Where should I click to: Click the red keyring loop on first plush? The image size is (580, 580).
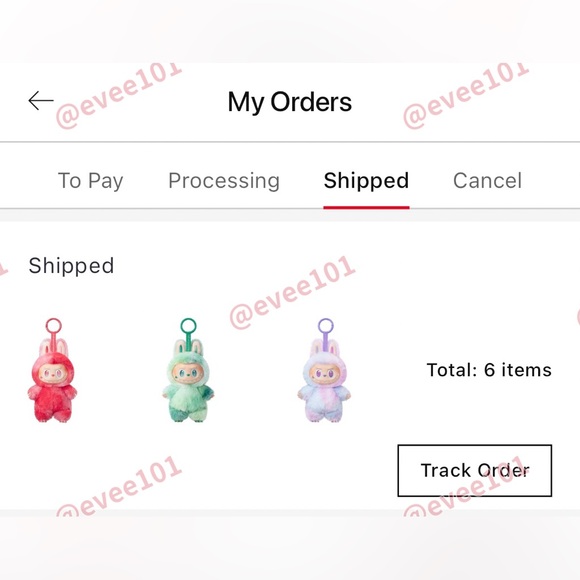pos(54,326)
